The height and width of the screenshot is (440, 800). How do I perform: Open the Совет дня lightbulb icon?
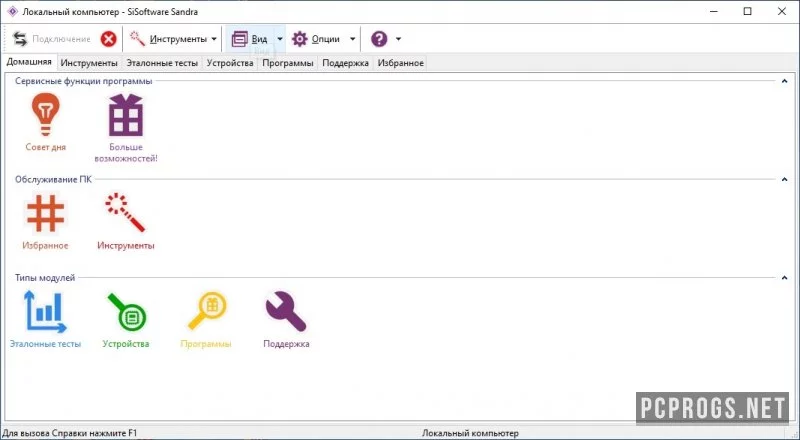tap(45, 114)
